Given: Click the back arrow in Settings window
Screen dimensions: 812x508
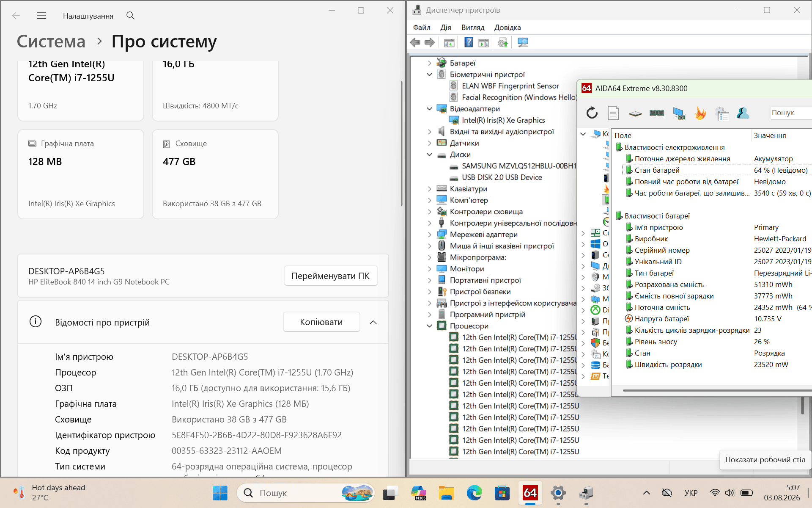Looking at the screenshot, I should click(16, 16).
